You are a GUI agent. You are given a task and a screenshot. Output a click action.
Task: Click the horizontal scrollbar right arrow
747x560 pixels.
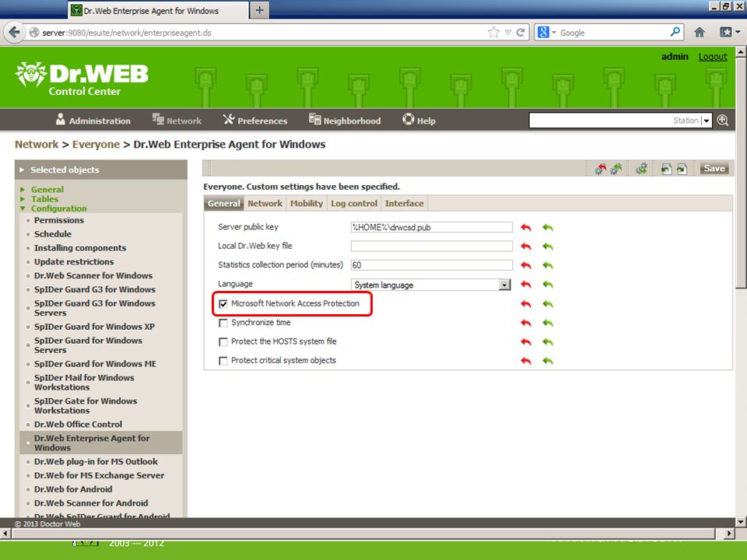(x=729, y=534)
